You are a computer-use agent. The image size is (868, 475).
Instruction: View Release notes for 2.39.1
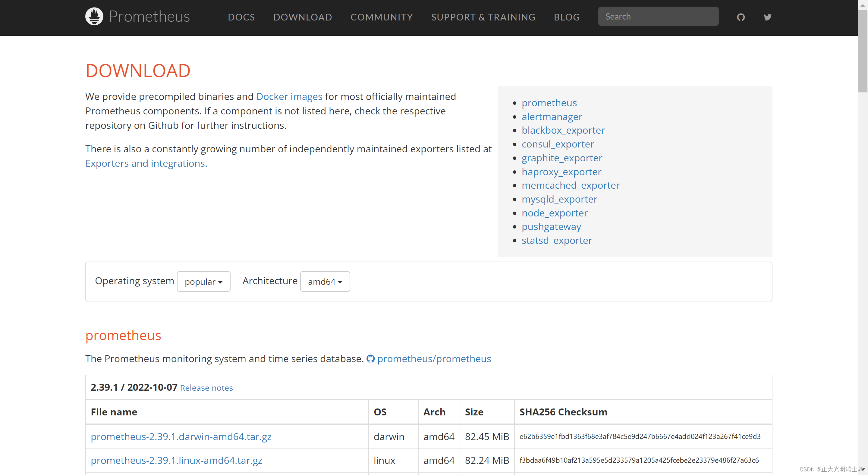(206, 388)
